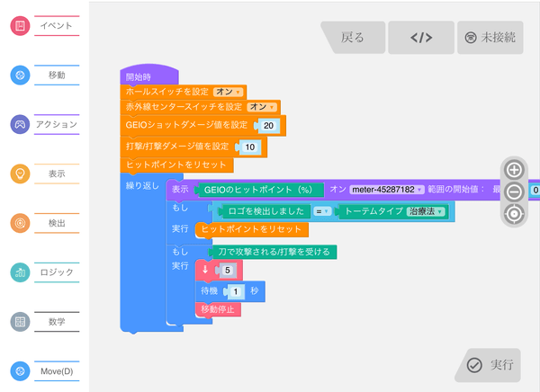This screenshot has height=392, width=540.
Task: Expand the meter-45287182 dropdown
Action: [387, 190]
